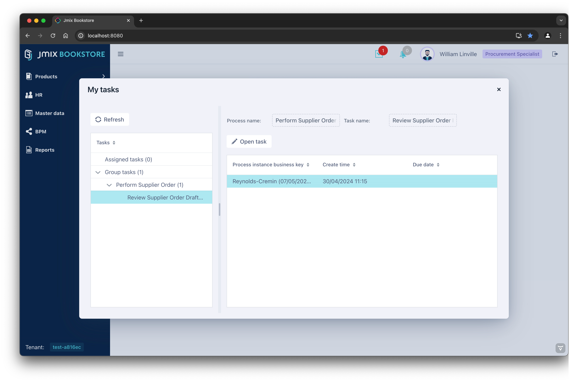This screenshot has width=588, height=382.
Task: Click the Open task button
Action: (249, 142)
